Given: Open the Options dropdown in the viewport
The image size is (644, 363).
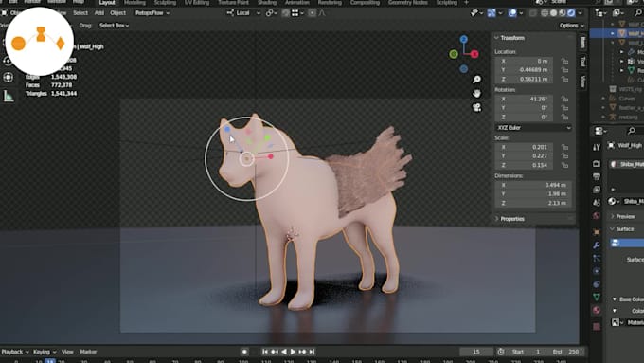Looking at the screenshot, I should point(572,26).
